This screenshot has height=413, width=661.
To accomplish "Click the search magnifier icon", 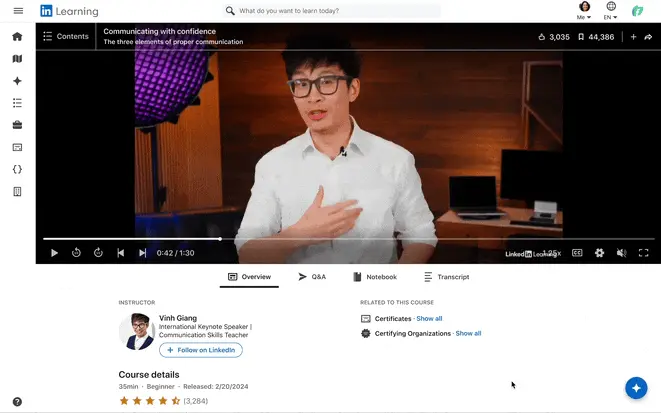I will tap(230, 11).
